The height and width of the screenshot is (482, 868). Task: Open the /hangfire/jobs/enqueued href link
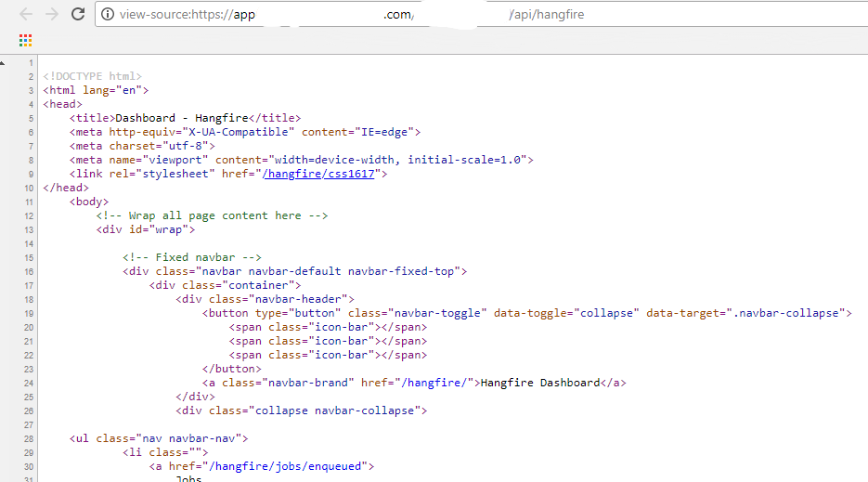[x=285, y=466]
